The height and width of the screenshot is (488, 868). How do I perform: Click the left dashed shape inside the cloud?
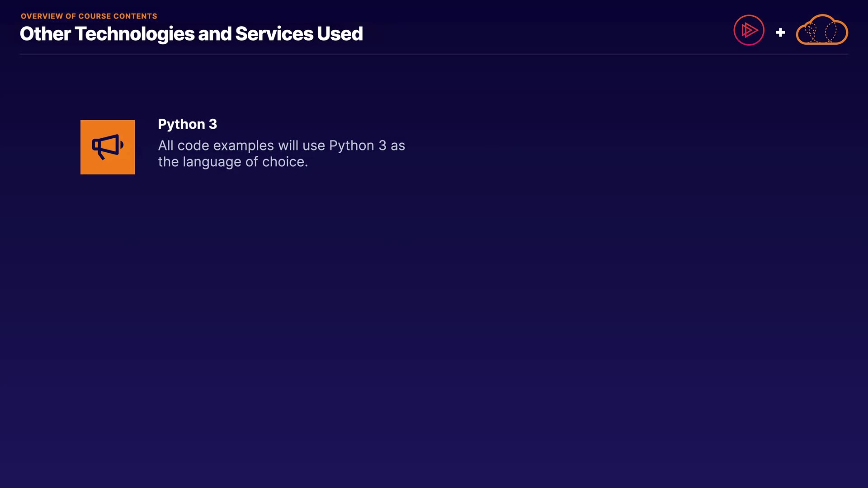click(811, 33)
